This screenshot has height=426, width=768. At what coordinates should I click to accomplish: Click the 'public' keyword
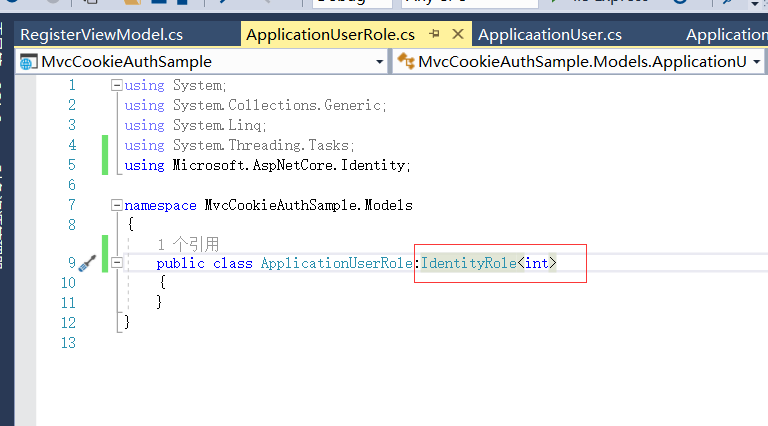click(180, 263)
